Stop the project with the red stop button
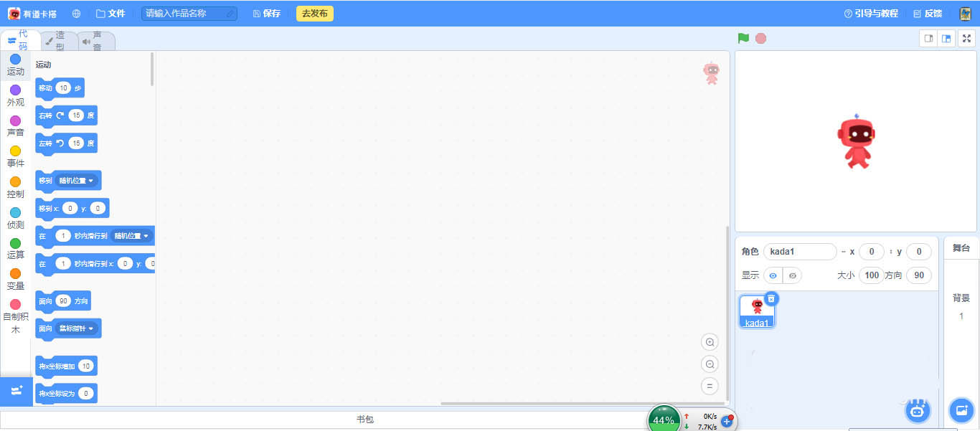Viewport: 980px width, 431px height. click(x=760, y=38)
